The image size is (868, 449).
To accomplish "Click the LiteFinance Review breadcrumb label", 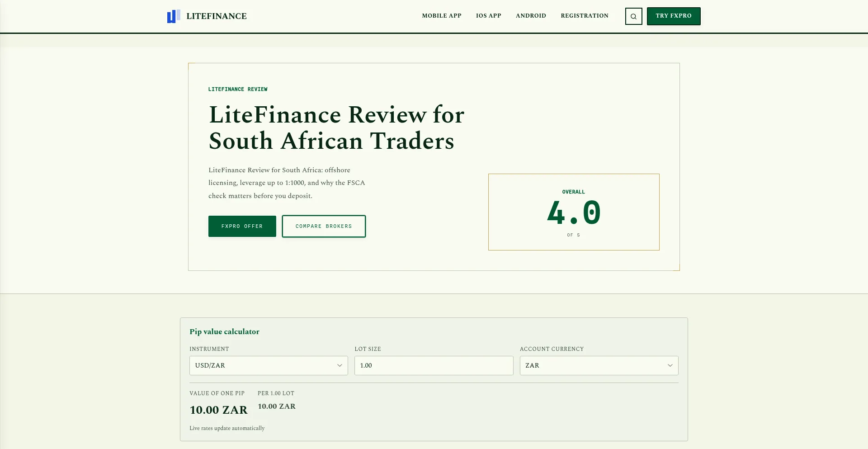I will pos(238,90).
